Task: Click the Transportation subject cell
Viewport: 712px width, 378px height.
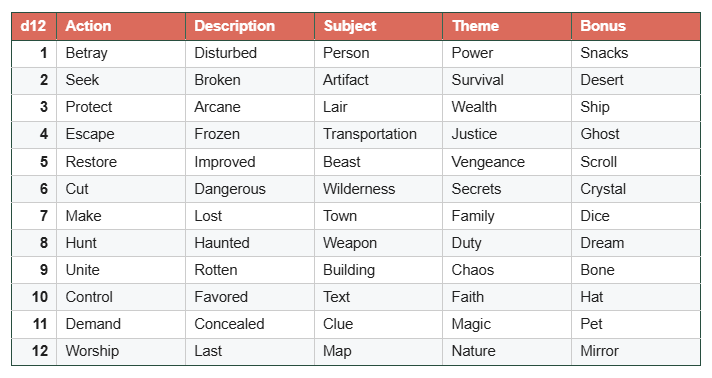Action: coord(378,134)
